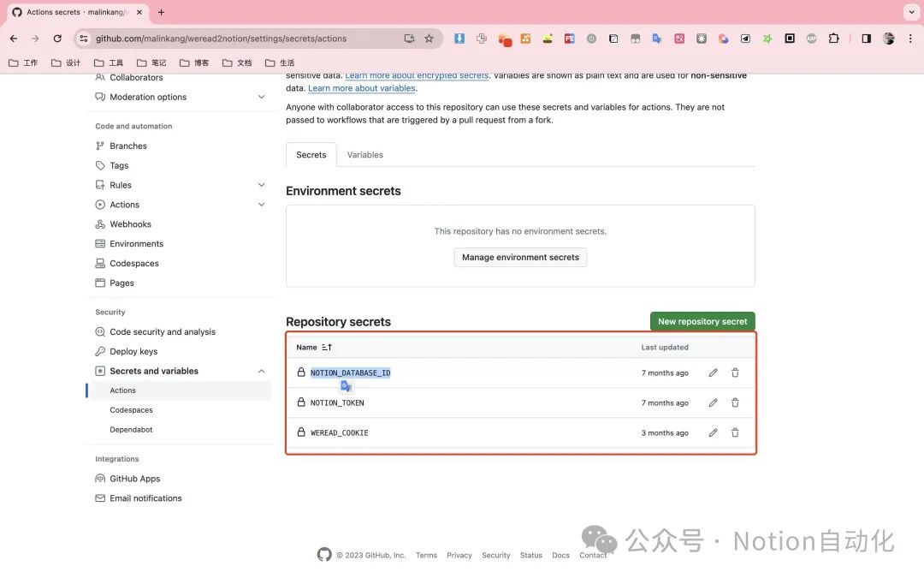Image resolution: width=924 pixels, height=578 pixels.
Task: Edit the NOTION_DATABASE_ID secret with pencil icon
Action: [x=713, y=372]
